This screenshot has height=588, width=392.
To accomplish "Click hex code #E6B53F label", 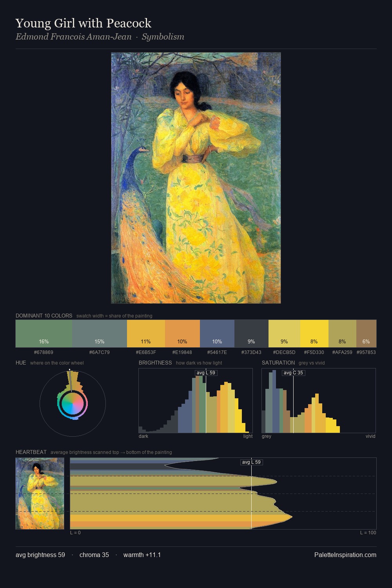I will (146, 352).
